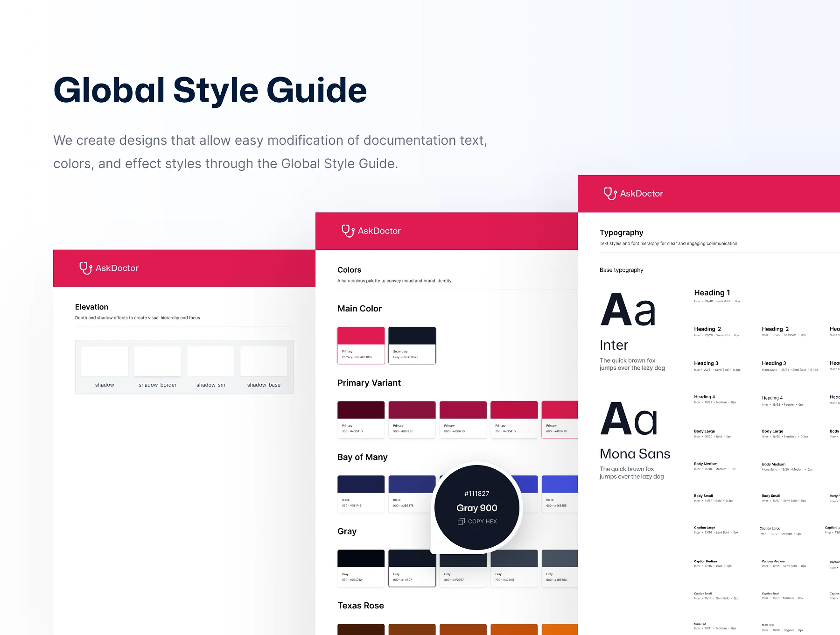
Task: Choose the Primary 800 variant swatch
Action: pos(463,420)
